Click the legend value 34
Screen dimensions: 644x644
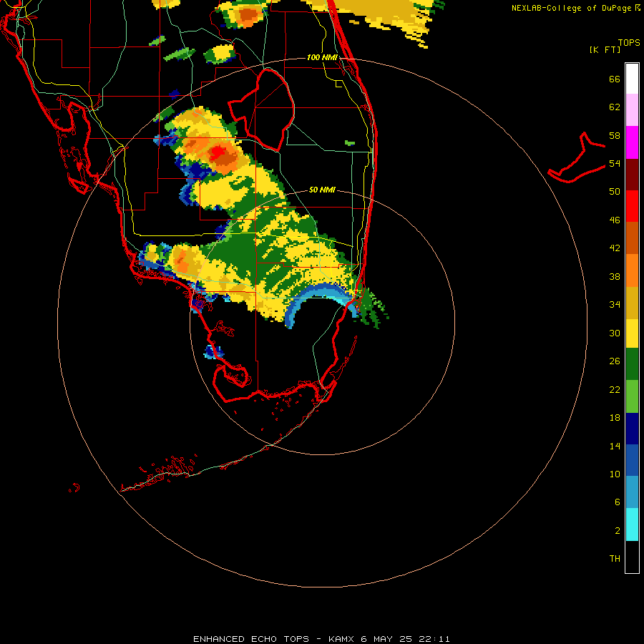pos(615,304)
